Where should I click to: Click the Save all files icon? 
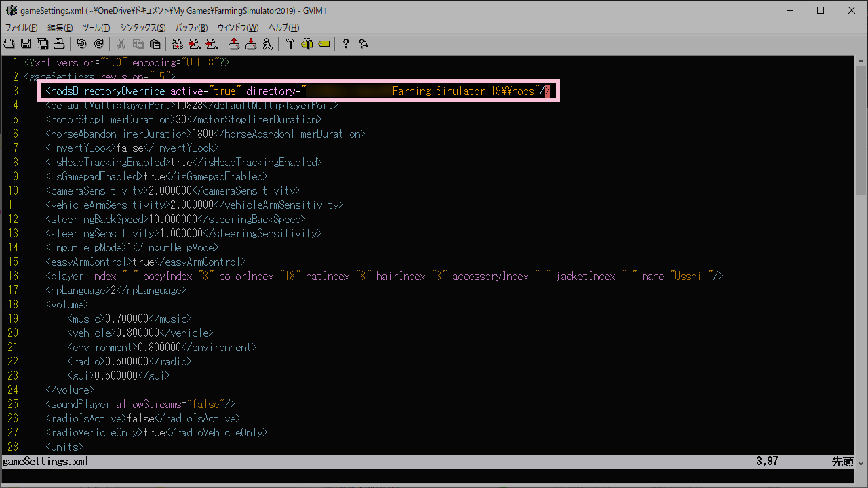pos(42,44)
